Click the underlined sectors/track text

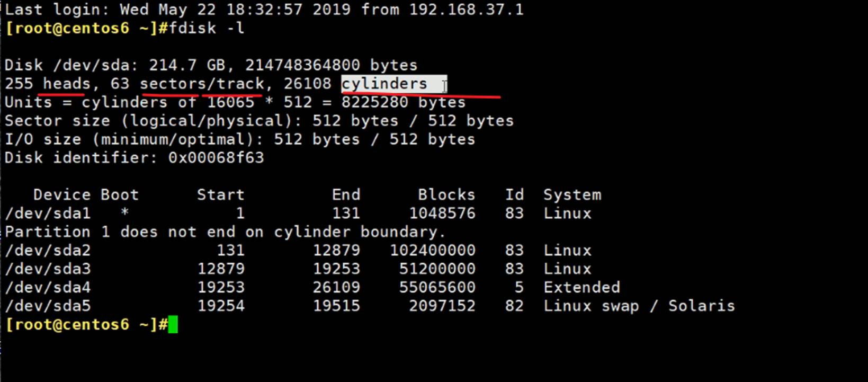pyautogui.click(x=202, y=84)
